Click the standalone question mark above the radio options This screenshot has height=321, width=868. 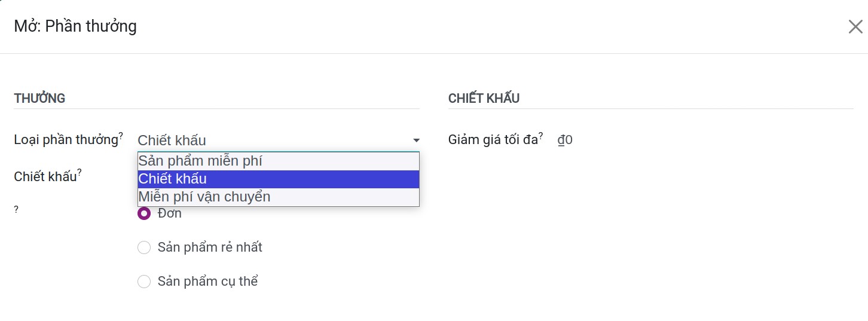[16, 210]
